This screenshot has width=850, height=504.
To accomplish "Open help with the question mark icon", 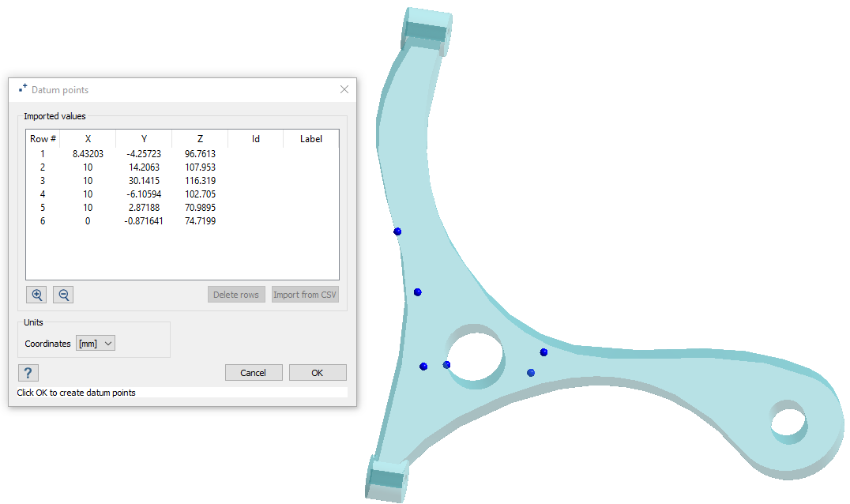I will point(28,373).
